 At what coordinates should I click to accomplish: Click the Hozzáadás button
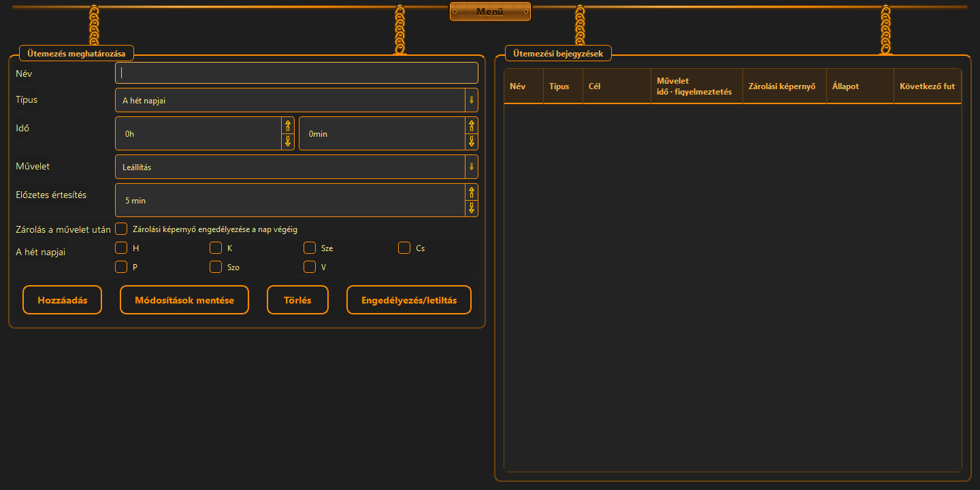(63, 300)
